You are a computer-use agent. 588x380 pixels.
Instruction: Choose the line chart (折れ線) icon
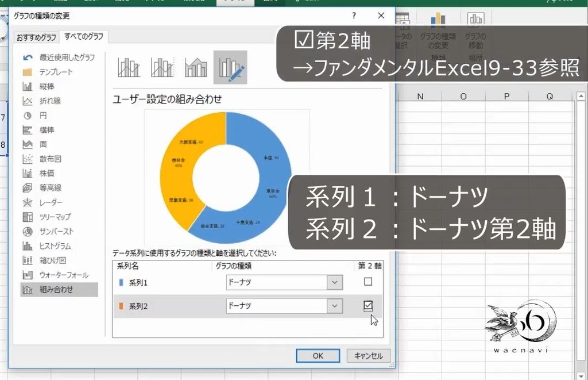pyautogui.click(x=28, y=101)
